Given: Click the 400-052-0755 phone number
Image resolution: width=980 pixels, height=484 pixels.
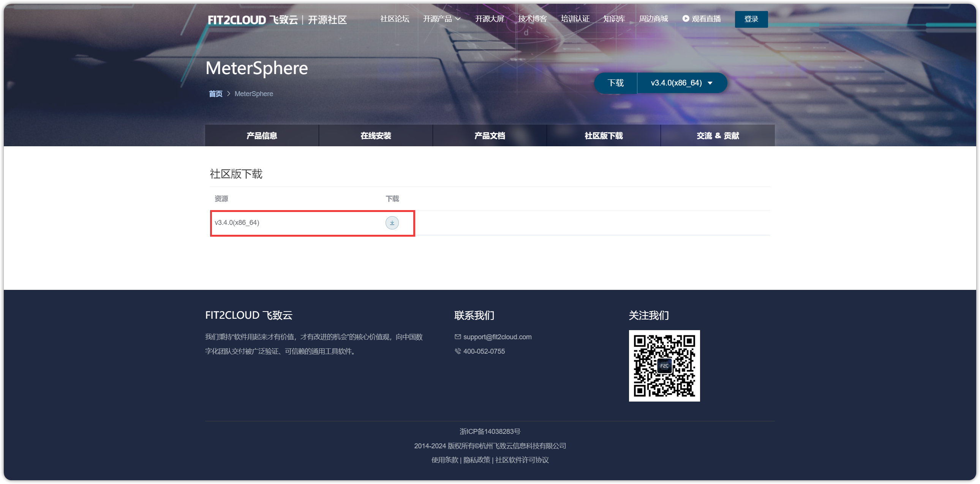Looking at the screenshot, I should point(484,351).
